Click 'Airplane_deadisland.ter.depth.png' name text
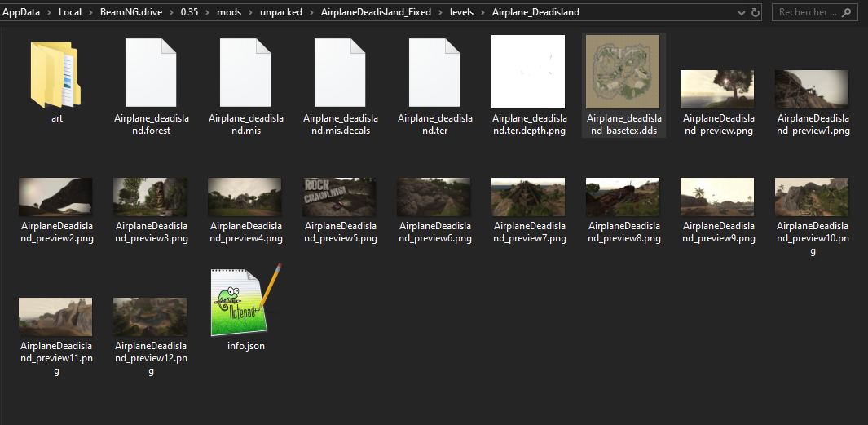 529,125
